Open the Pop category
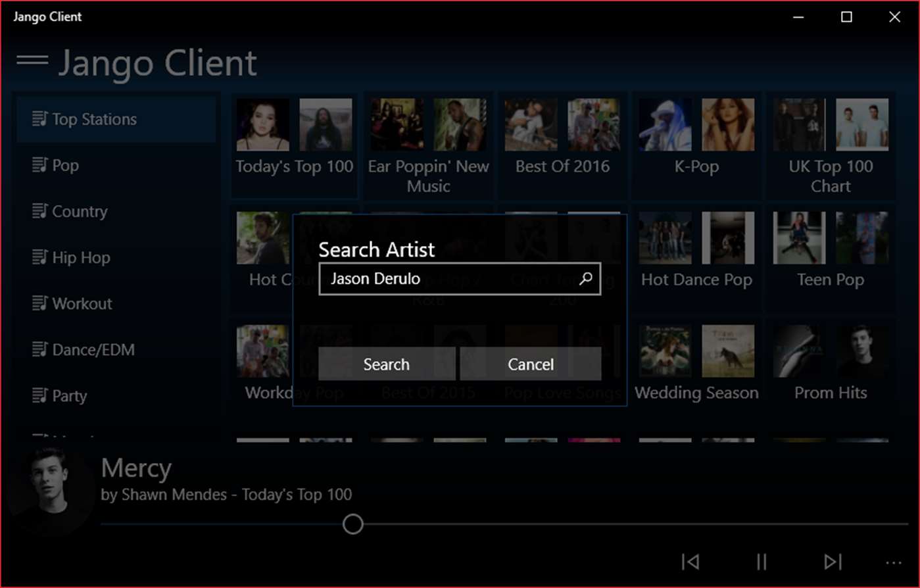Screen dimensions: 920x588 [116, 165]
